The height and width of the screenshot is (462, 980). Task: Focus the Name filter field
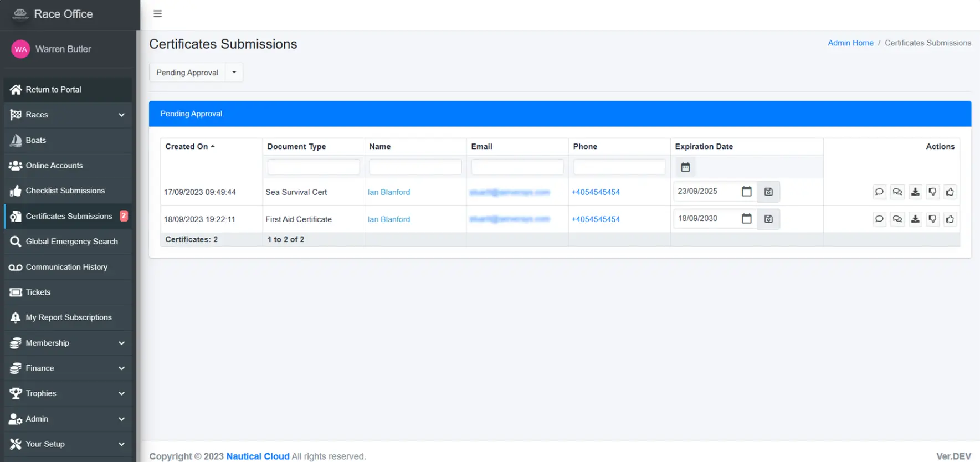click(415, 167)
